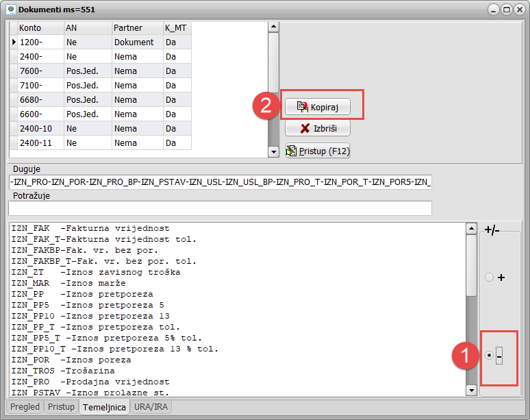
Task: Select the row with Konto 7600-
Action: [41, 71]
